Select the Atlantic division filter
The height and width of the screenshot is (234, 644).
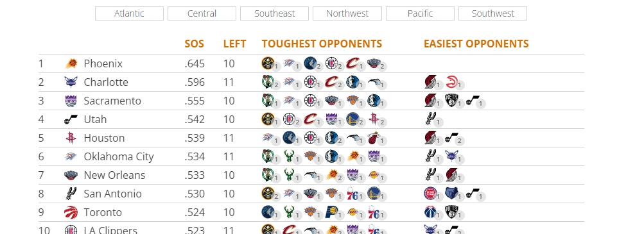[x=129, y=13]
